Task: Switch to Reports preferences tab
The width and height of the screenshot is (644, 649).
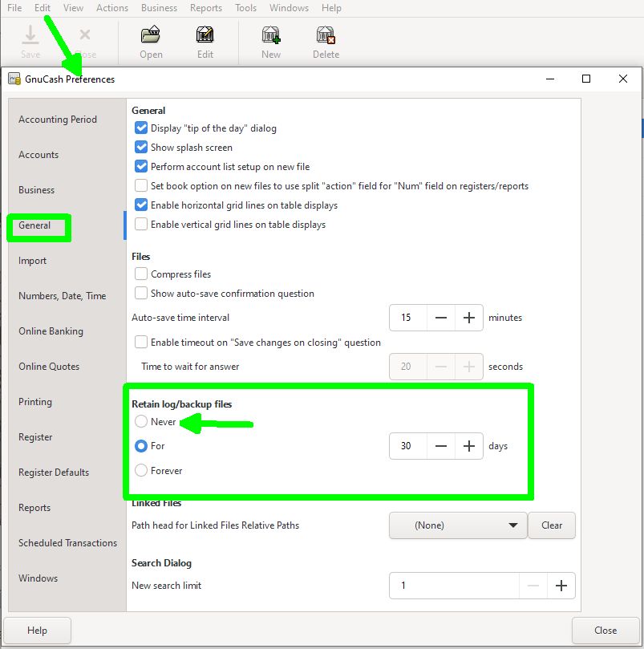Action: [67, 508]
